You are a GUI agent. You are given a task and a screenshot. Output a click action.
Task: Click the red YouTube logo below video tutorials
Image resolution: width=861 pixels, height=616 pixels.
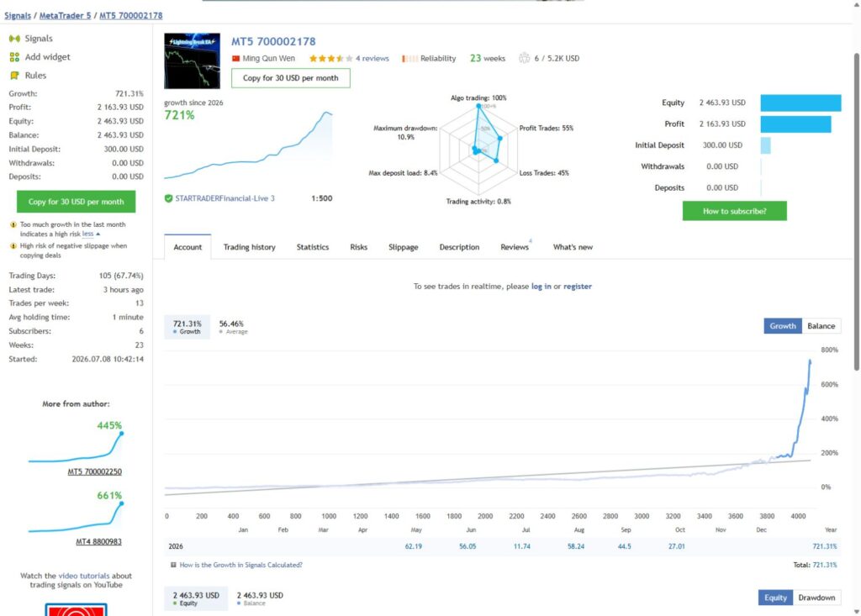click(76, 609)
